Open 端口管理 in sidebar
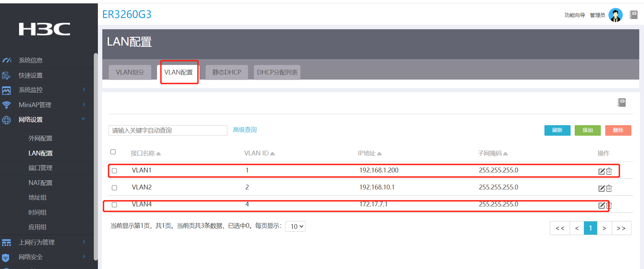 40,168
